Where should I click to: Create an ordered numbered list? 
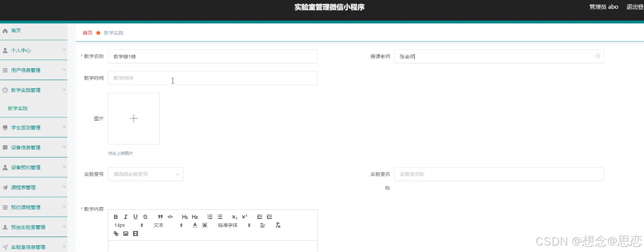coord(210,217)
